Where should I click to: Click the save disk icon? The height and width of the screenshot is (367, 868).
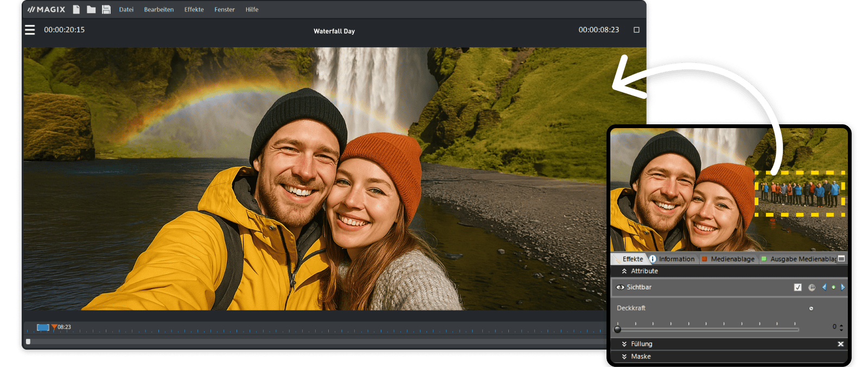pos(106,9)
